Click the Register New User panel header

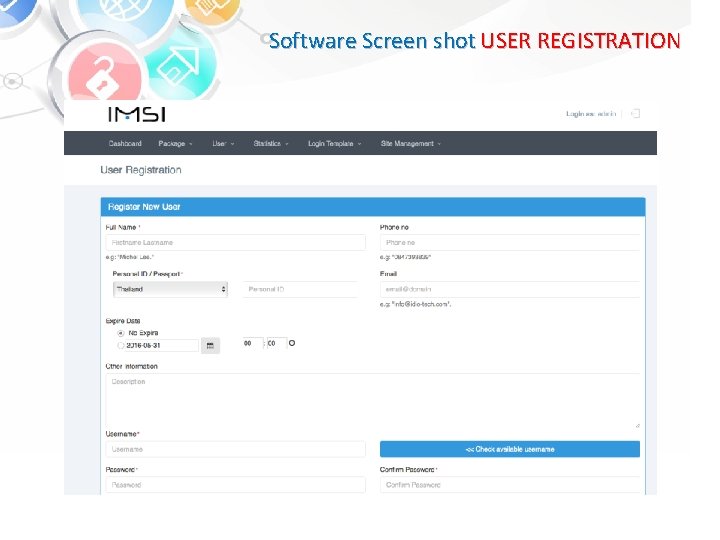pyautogui.click(x=373, y=207)
